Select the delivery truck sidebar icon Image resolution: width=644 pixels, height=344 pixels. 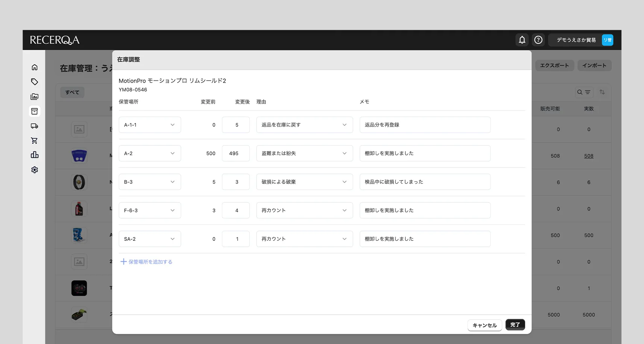tap(34, 126)
